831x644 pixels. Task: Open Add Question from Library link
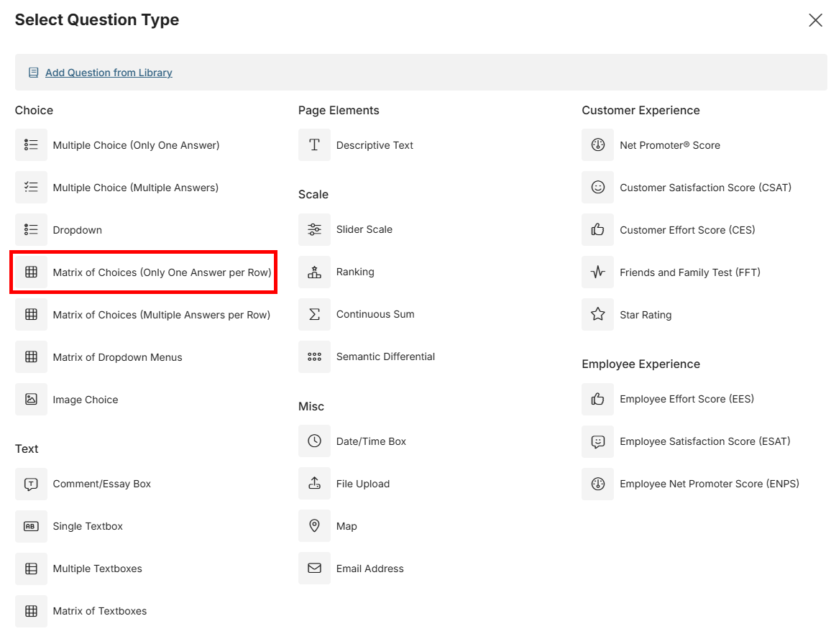(109, 73)
